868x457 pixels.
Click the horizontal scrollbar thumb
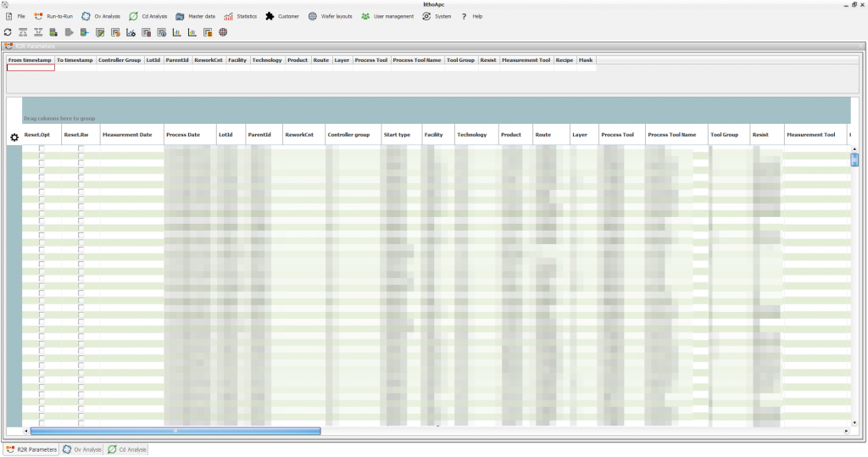[x=175, y=431]
